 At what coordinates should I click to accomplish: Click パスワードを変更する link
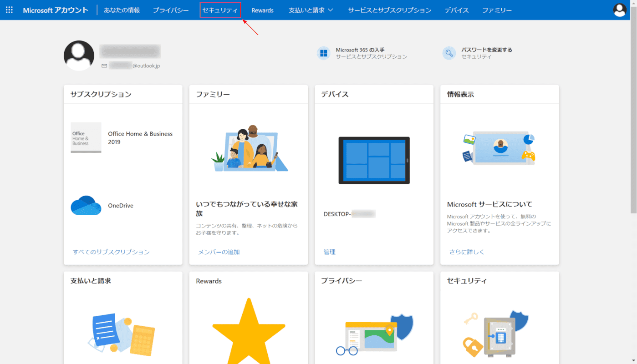click(x=487, y=50)
